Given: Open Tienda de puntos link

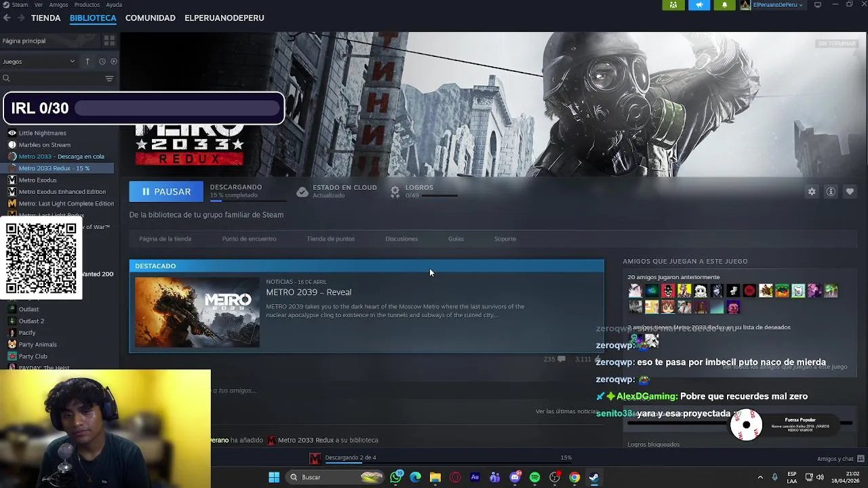Looking at the screenshot, I should (330, 239).
